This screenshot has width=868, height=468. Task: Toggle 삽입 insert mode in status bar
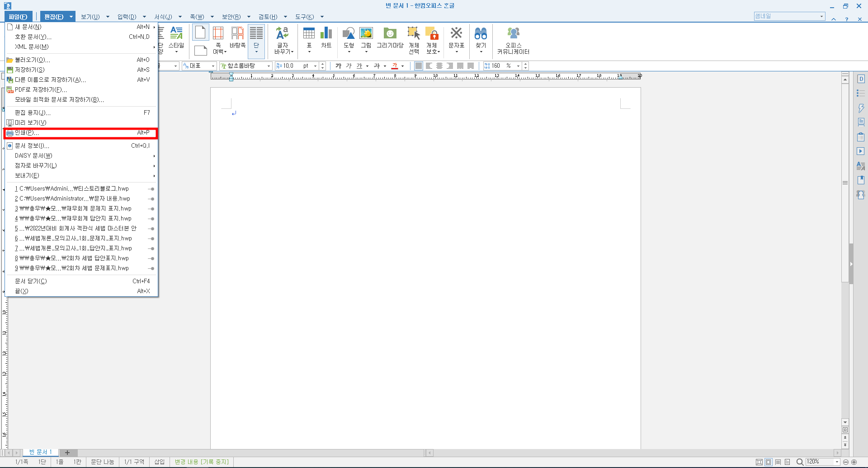click(160, 462)
